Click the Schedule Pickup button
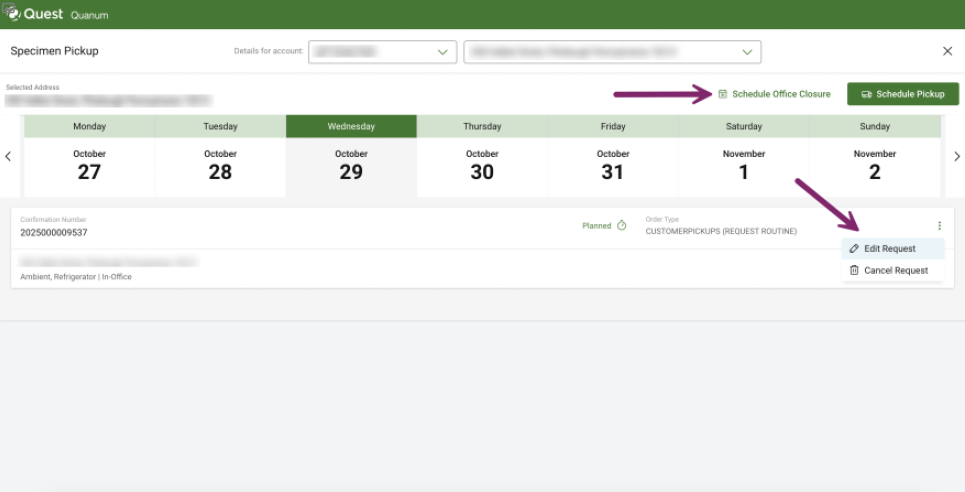 [x=902, y=94]
